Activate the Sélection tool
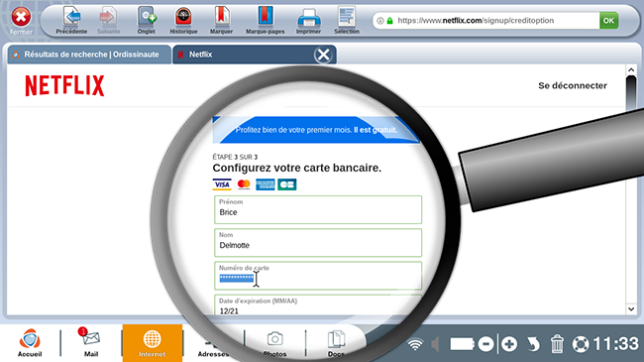644x362 pixels. coord(347,20)
